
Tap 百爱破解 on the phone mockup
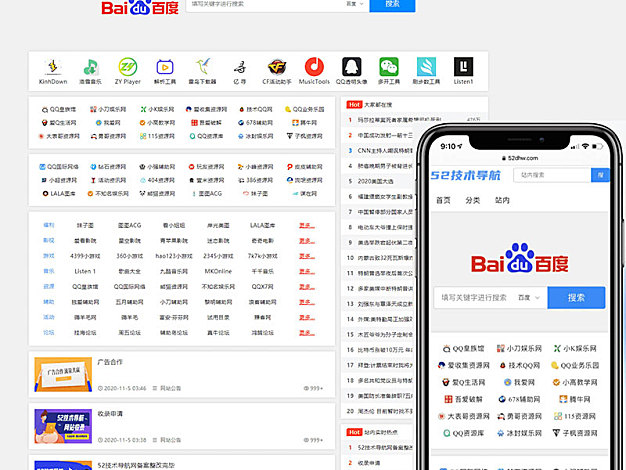[x=464, y=399]
